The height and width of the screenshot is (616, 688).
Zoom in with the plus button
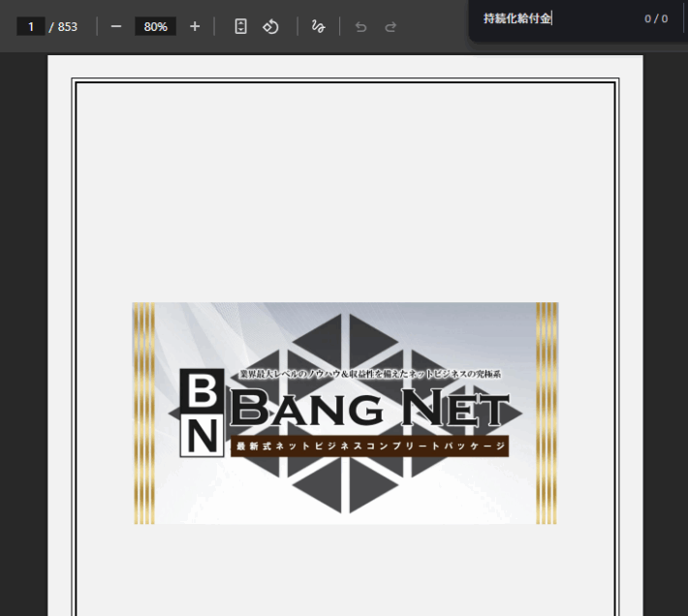point(195,27)
